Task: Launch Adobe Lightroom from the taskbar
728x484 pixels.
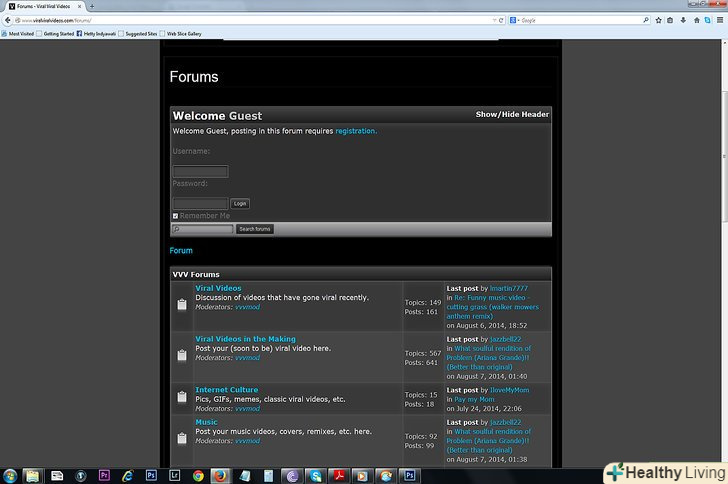Action: click(x=175, y=476)
